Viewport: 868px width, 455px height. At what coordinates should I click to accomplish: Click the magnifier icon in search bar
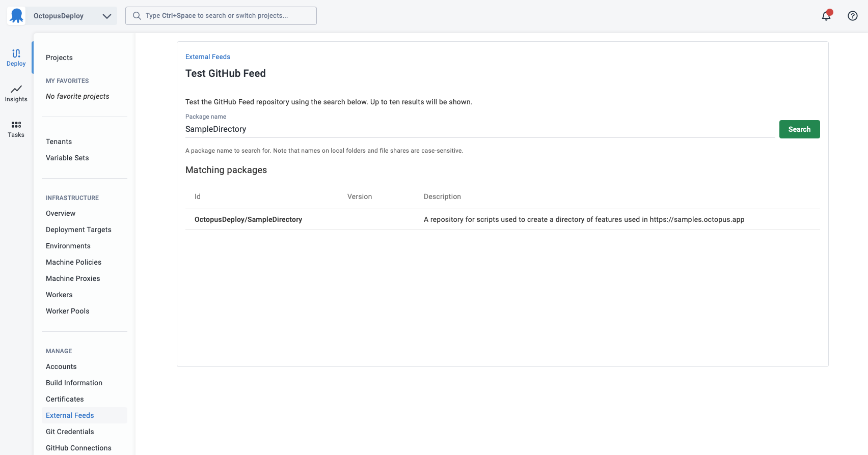137,16
